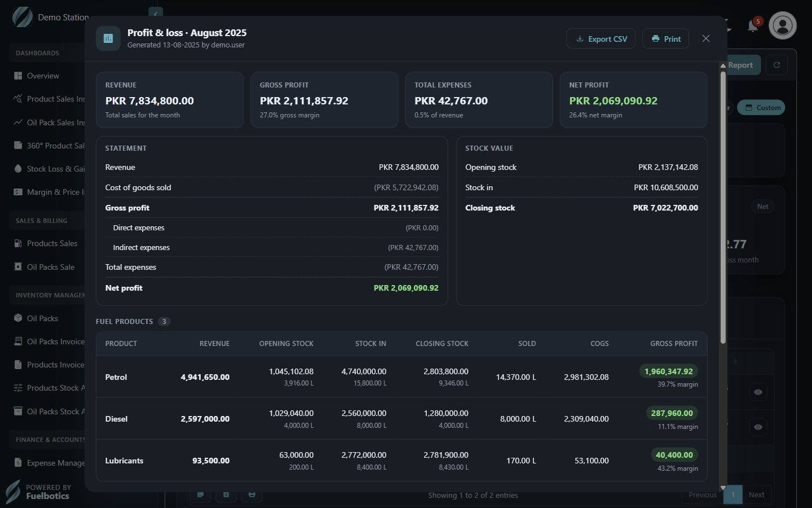
Task: Print the profit and loss report
Action: [665, 38]
